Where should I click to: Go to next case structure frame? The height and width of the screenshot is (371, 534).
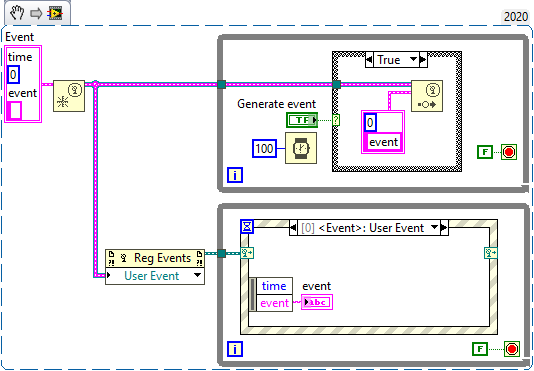[x=423, y=60]
